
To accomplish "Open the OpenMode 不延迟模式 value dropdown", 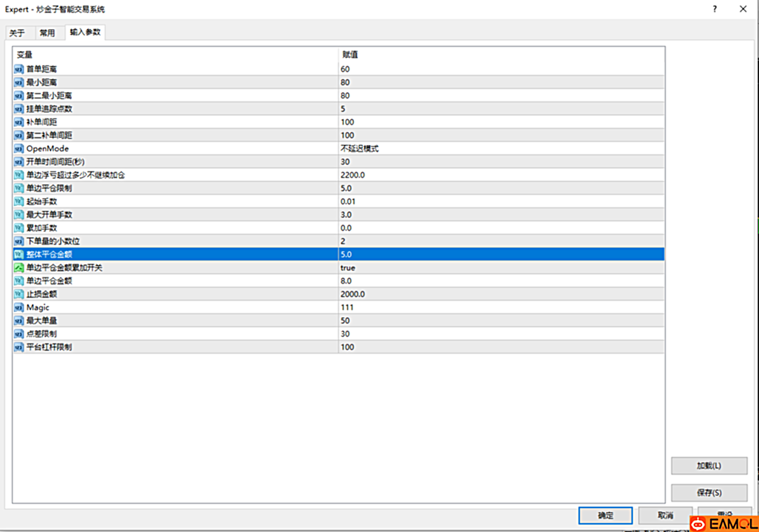I will tap(359, 149).
